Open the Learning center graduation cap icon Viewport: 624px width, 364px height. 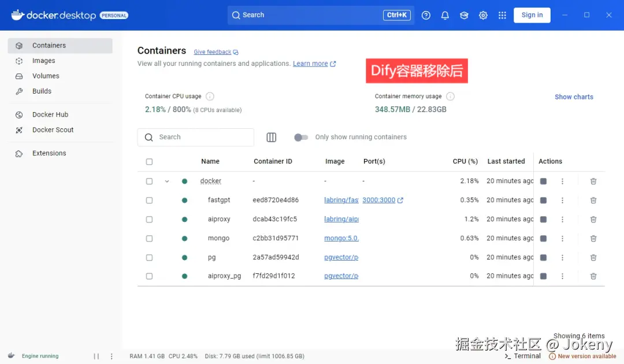464,15
